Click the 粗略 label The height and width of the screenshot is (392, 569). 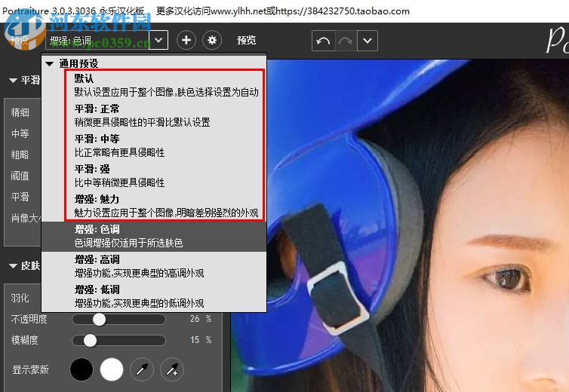click(20, 155)
